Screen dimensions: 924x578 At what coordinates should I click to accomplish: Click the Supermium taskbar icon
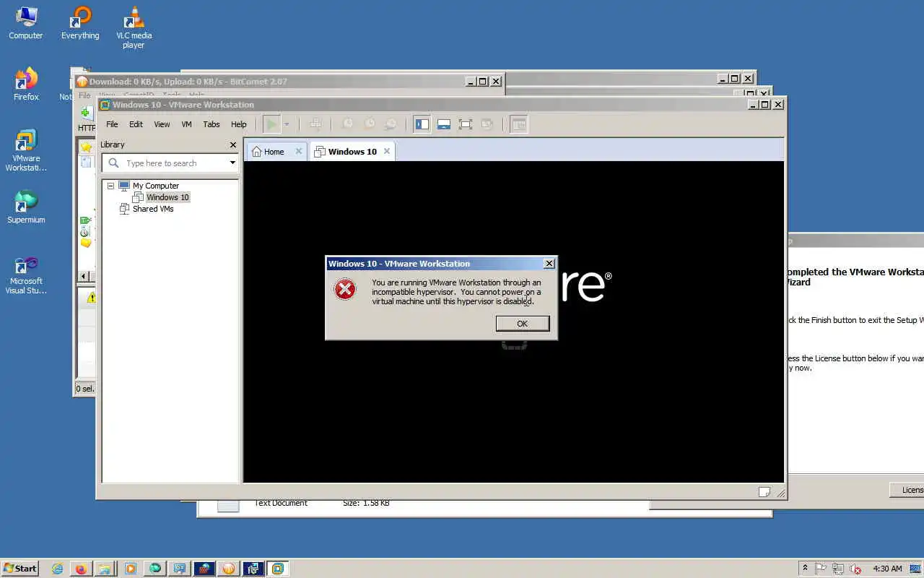click(x=155, y=569)
